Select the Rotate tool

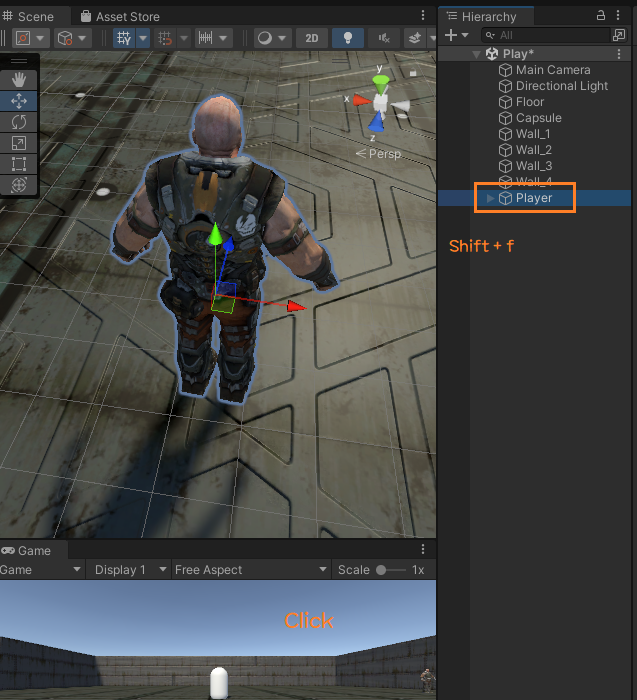click(x=19, y=122)
